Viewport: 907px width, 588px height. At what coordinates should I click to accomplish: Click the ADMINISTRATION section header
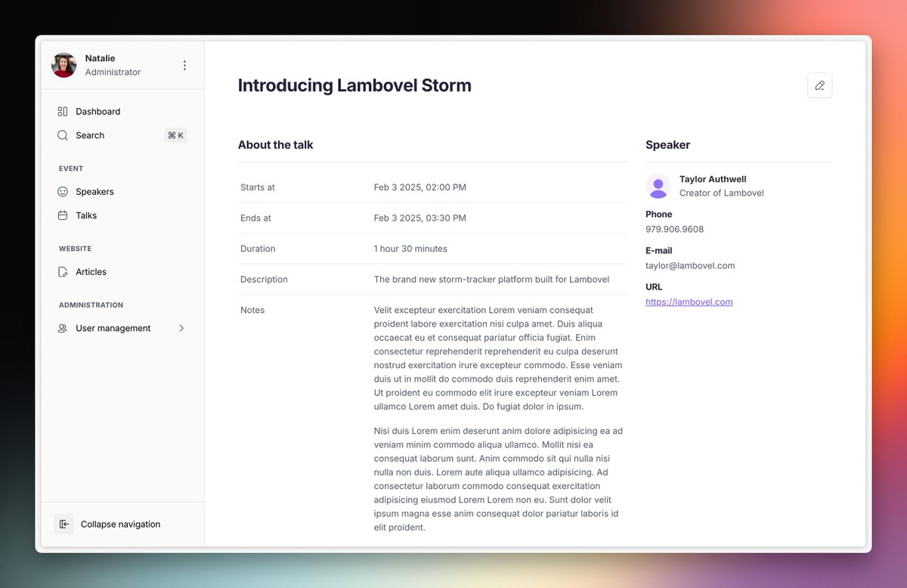(x=91, y=305)
